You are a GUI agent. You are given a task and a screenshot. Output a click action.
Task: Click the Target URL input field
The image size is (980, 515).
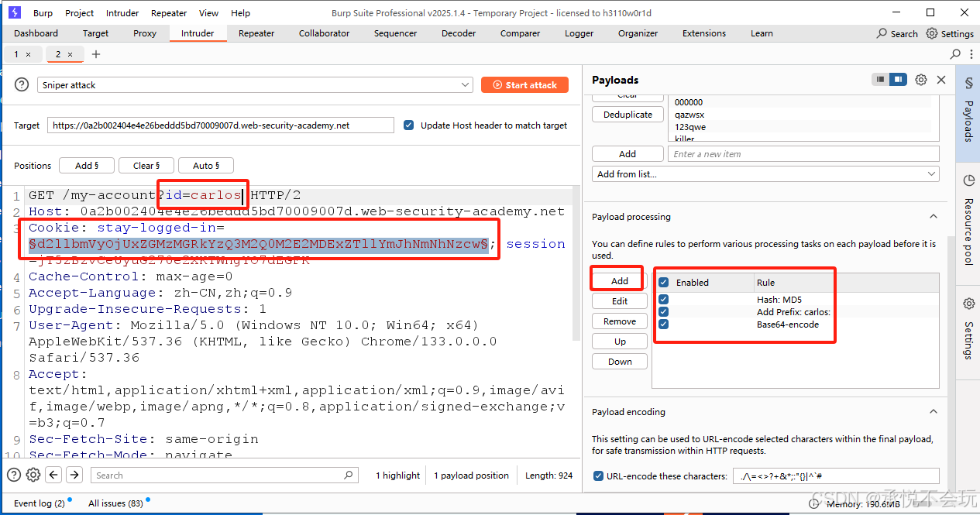pos(221,125)
